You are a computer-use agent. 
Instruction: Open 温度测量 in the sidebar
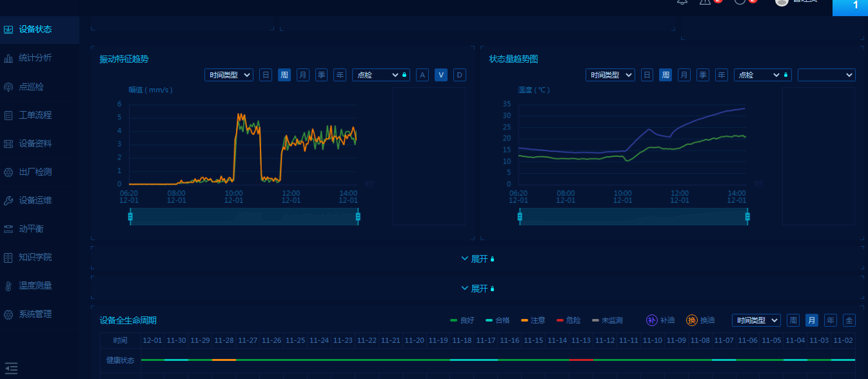(x=35, y=285)
